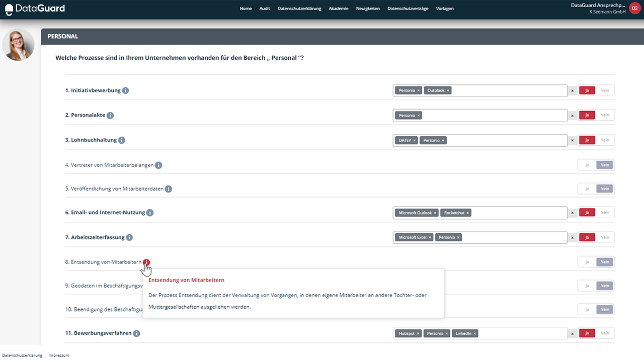Click info icon next to Arbeitszeiterfassung
Image resolution: width=644 pixels, height=362 pixels.
coord(129,237)
